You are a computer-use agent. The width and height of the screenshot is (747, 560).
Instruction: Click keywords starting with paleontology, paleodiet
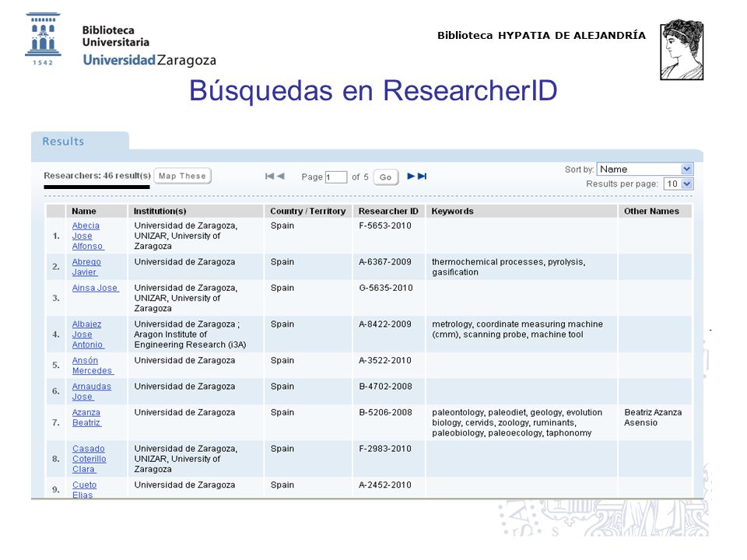(x=517, y=422)
